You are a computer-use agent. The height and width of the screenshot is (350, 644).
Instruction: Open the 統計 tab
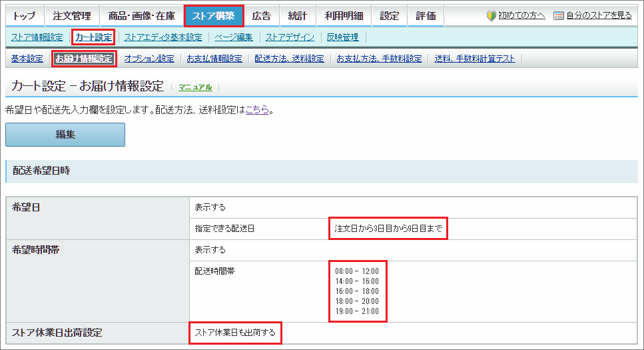coord(298,16)
